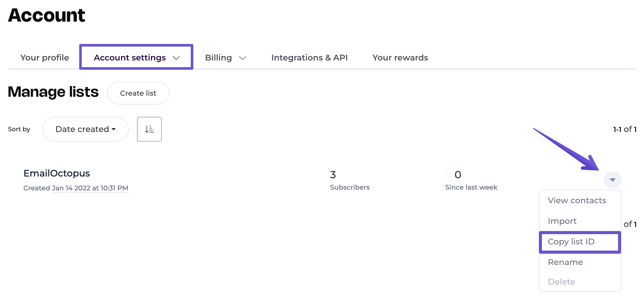Screen dimensions: 644x300
Task: Expand the Date created sort dropdown
Action: (85, 129)
